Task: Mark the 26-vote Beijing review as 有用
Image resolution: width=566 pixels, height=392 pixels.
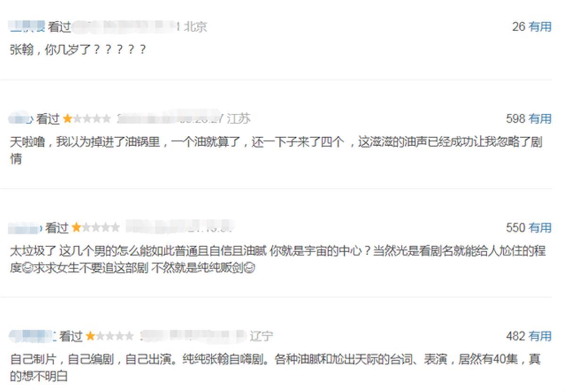Action: [540, 26]
